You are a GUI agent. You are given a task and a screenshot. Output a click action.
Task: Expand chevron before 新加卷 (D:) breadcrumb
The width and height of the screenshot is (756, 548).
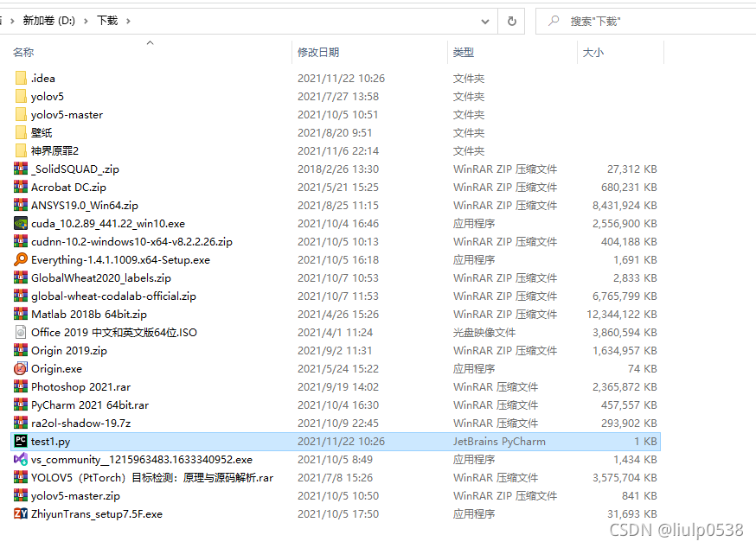[12, 22]
